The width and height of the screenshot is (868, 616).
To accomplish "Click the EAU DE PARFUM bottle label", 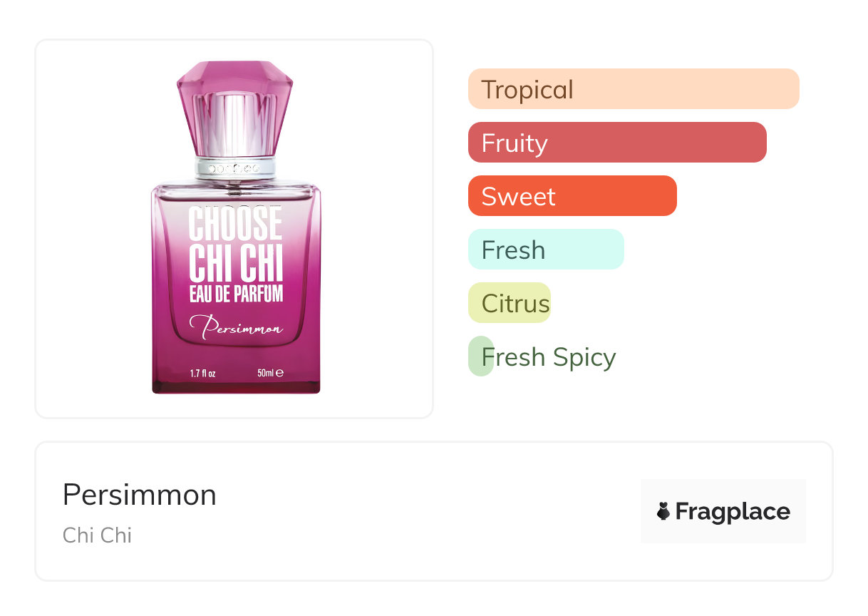I will pos(236,293).
